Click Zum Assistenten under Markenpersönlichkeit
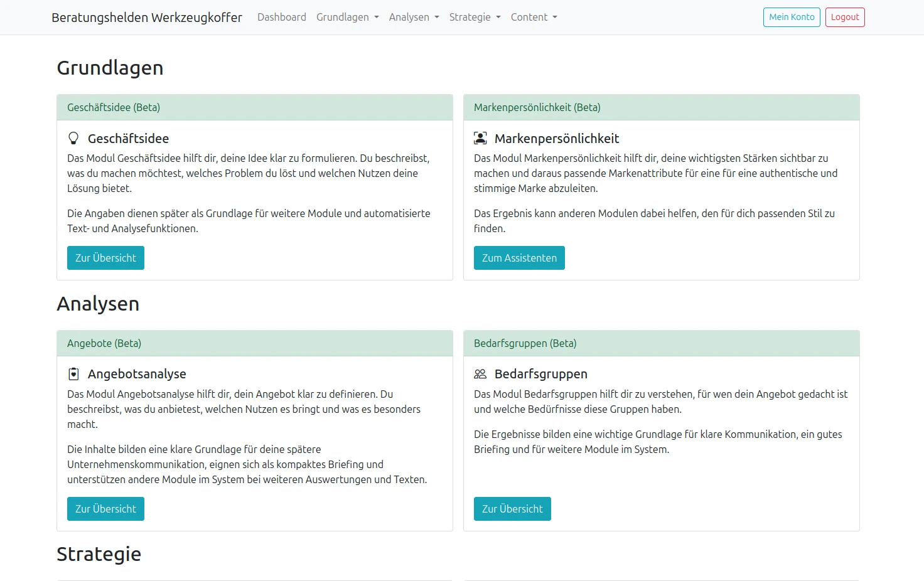 [x=519, y=257]
